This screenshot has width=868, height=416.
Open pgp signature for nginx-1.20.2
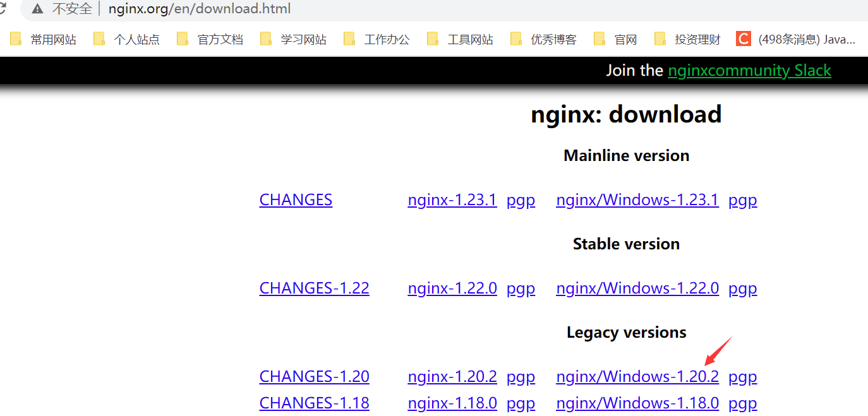click(x=521, y=377)
